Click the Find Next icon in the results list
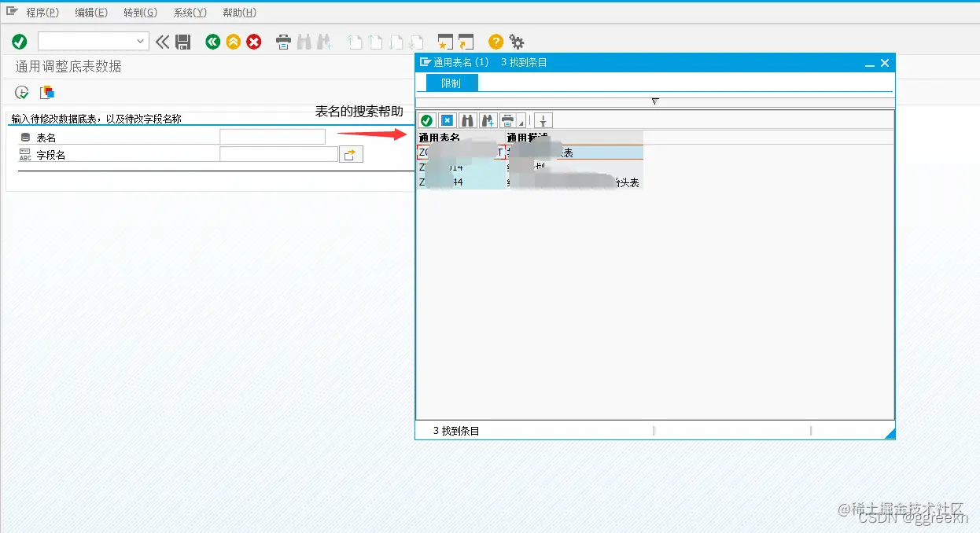The height and width of the screenshot is (533, 980). [x=488, y=119]
